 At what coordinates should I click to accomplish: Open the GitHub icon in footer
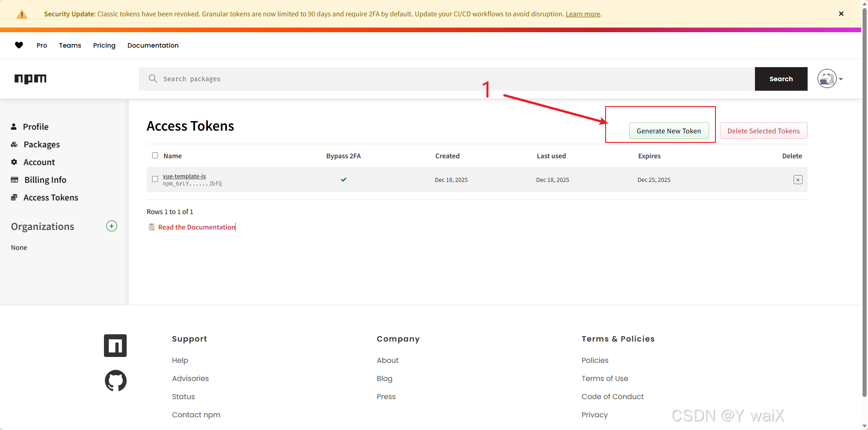pos(116,381)
